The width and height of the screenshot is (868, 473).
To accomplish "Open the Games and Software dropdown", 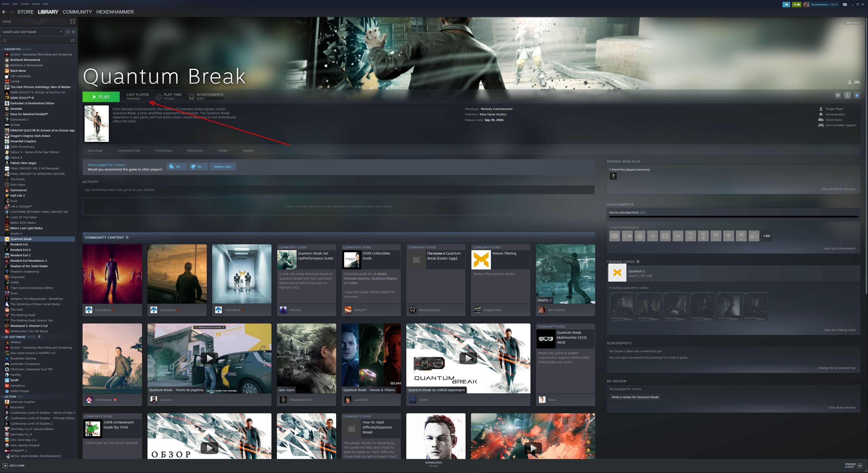I will tap(32, 32).
